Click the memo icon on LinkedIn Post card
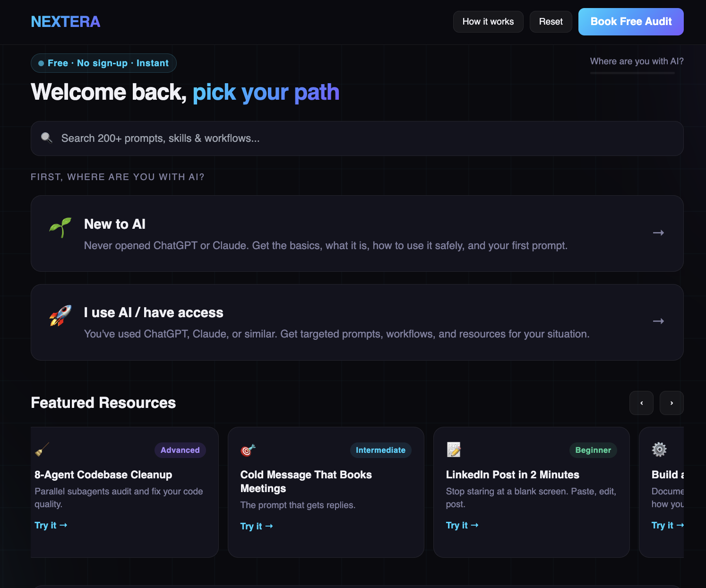Screen dimensions: 706x588 click(x=454, y=450)
